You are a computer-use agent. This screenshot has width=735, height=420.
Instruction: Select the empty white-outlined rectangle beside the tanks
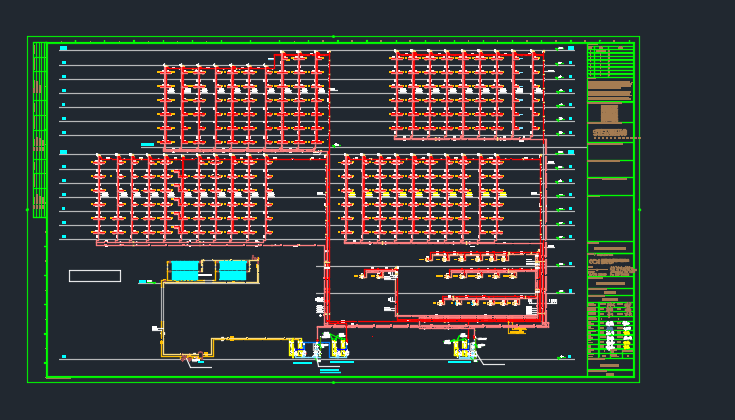point(95,276)
